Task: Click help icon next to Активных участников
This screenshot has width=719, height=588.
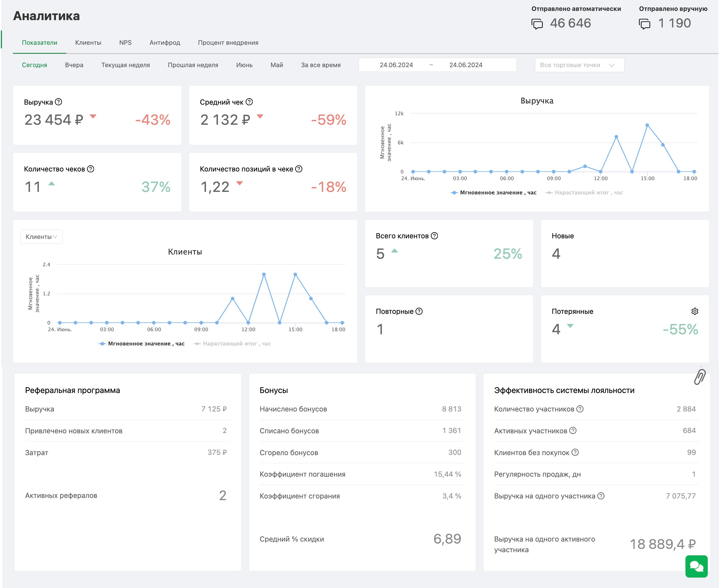Action: click(x=573, y=431)
